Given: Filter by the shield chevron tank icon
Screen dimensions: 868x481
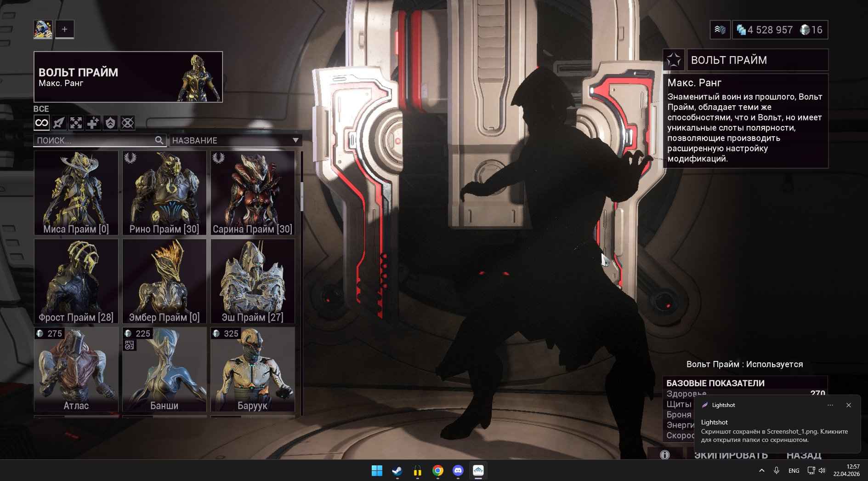Looking at the screenshot, I should pyautogui.click(x=110, y=123).
